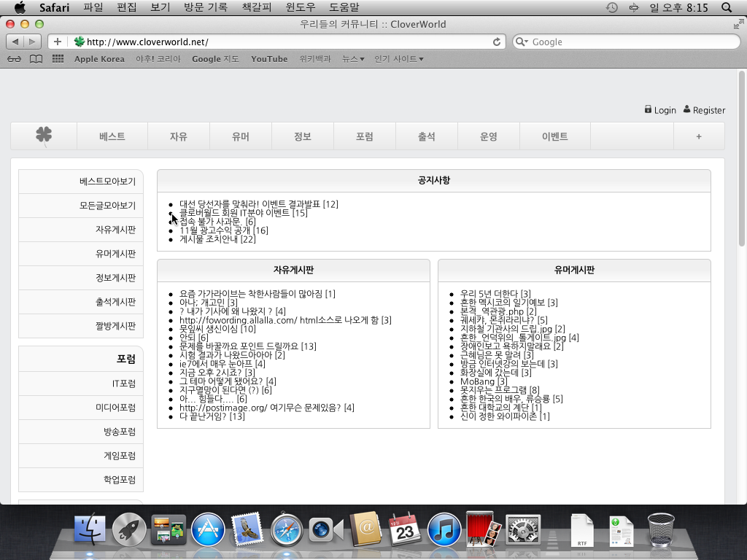Open Top Sites grid icon
747x560 pixels.
click(x=58, y=59)
